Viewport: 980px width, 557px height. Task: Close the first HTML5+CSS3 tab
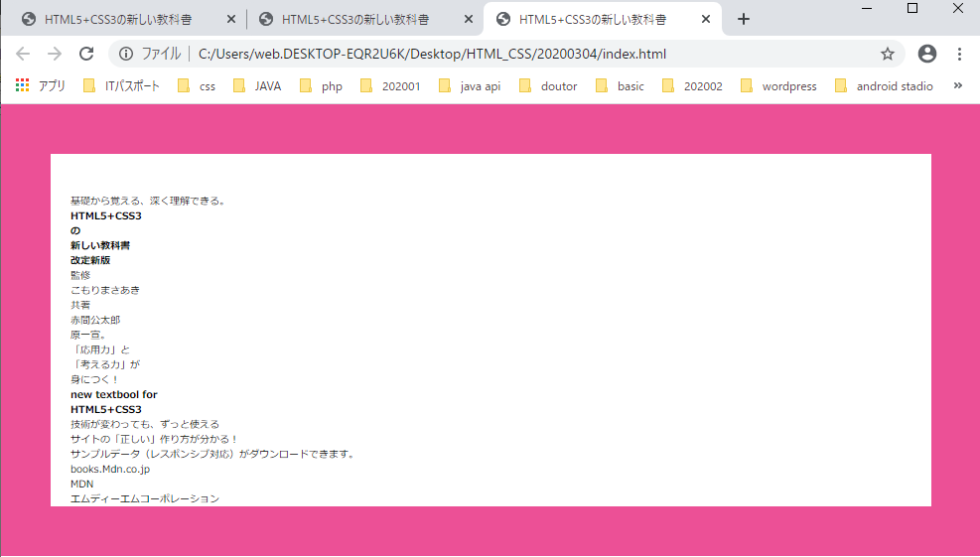click(230, 20)
